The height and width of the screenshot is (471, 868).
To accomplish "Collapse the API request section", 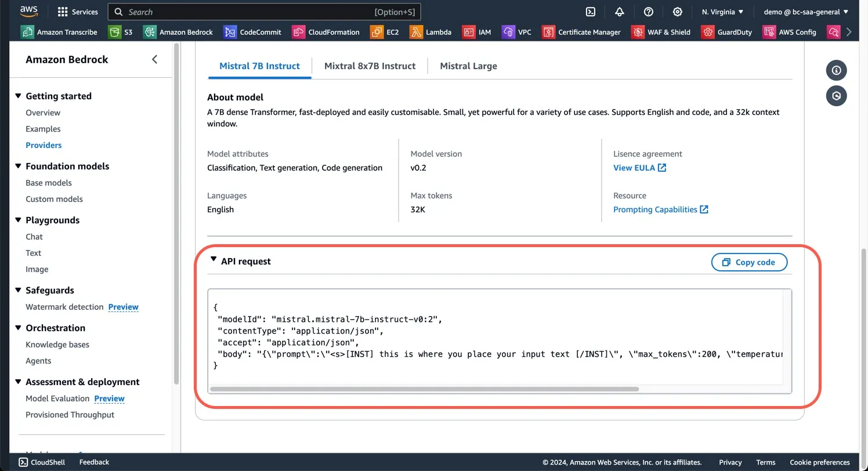I will click(214, 260).
